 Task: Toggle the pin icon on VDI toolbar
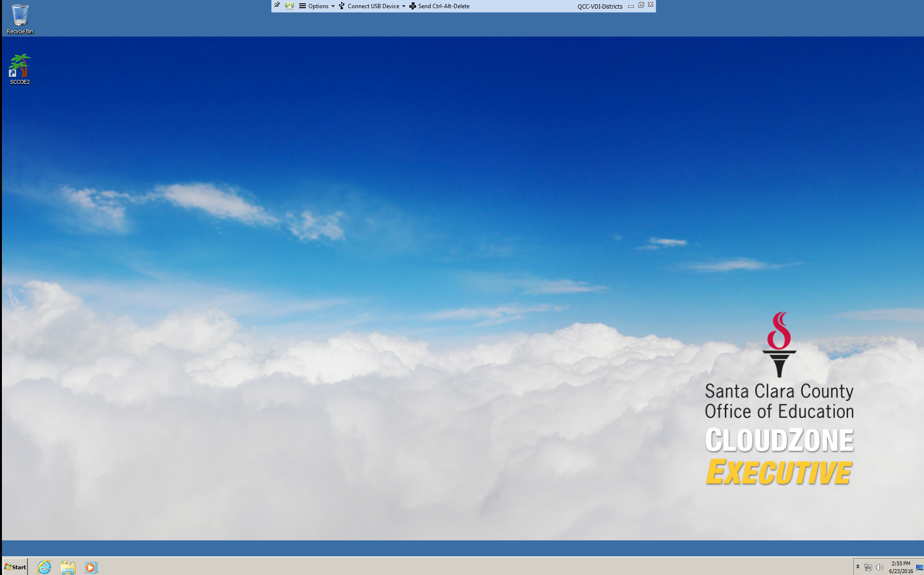[277, 5]
